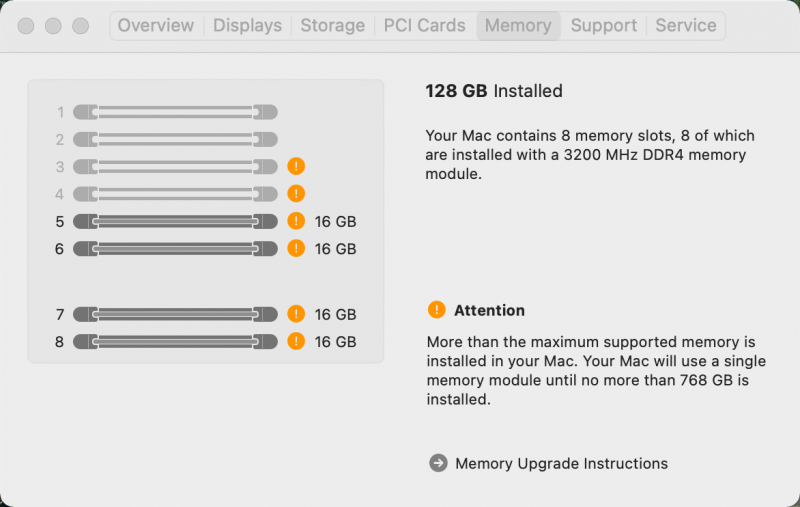Select the memory slot 2 module graphic
The width and height of the screenshot is (800, 507).
tap(175, 139)
